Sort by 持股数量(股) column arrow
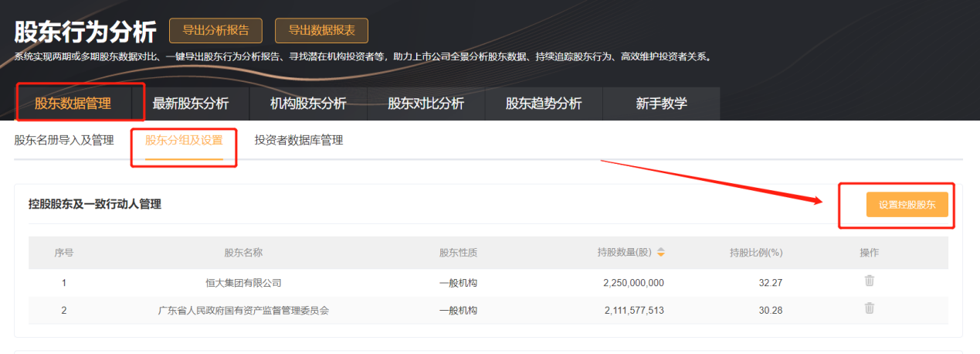The width and height of the screenshot is (980, 354). 661,253
